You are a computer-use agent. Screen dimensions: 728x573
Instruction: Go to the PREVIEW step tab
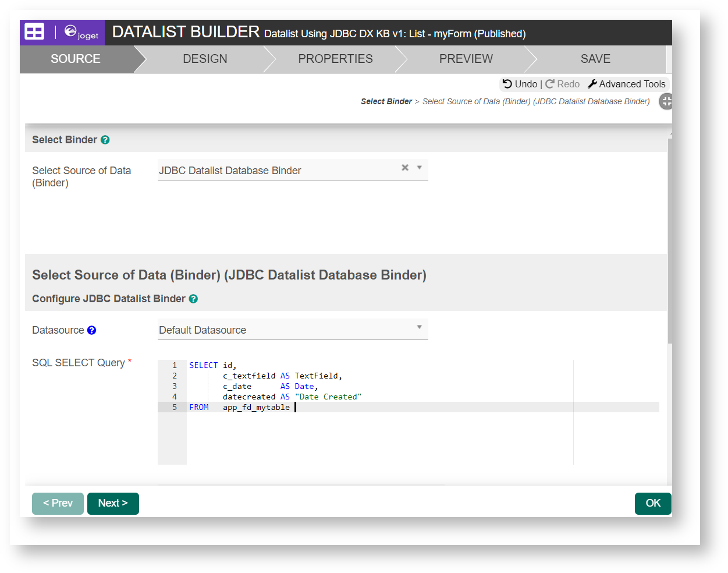click(466, 59)
